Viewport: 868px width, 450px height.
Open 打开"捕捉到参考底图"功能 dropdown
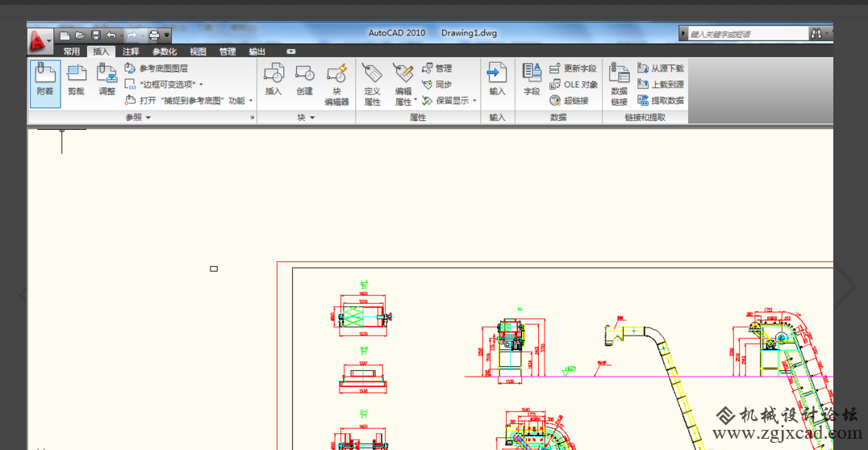pos(189,100)
